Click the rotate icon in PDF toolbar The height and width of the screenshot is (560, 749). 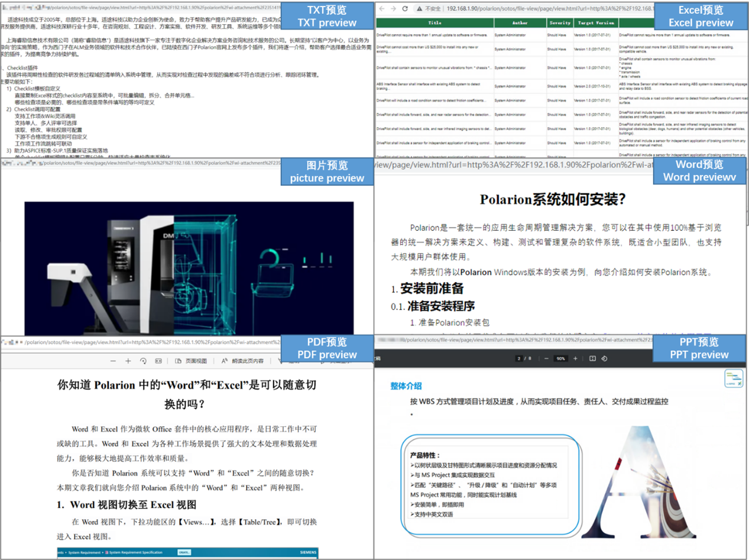144,360
